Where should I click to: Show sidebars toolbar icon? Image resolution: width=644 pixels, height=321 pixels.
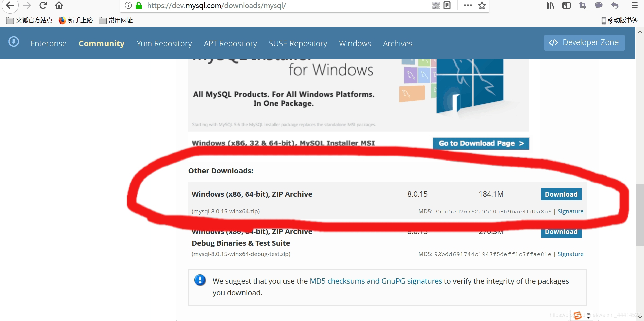(x=567, y=5)
